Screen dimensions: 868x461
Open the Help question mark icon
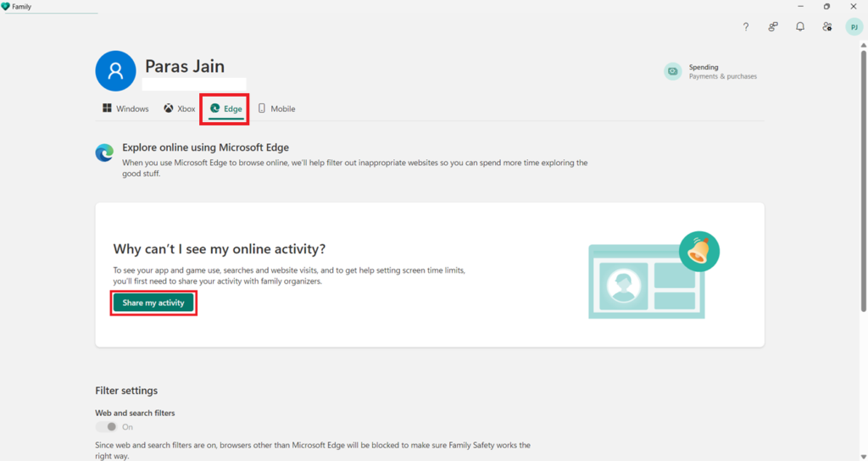746,26
